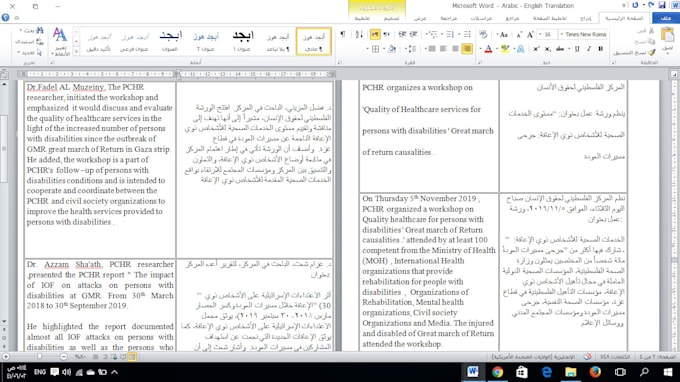Screen dimensions: 680x382
Task: Open Word Help question mark icon
Action: 6,17
